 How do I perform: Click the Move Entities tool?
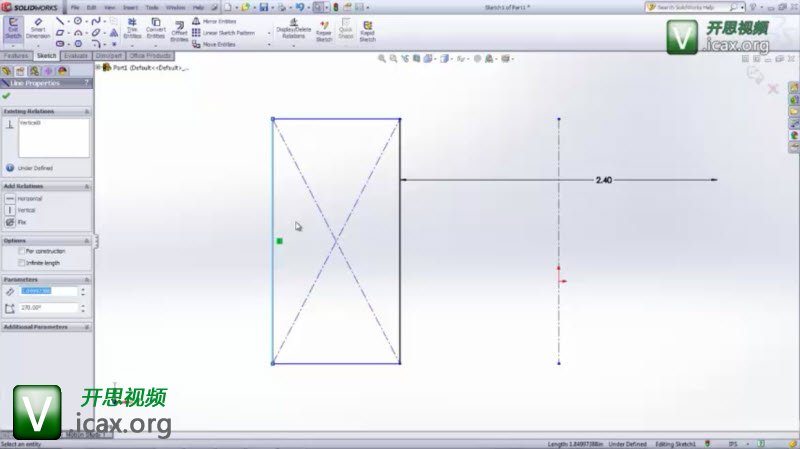(214, 44)
